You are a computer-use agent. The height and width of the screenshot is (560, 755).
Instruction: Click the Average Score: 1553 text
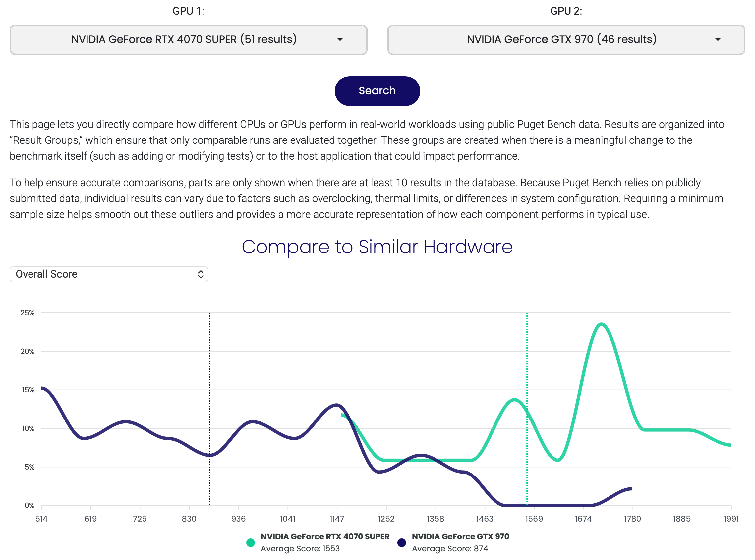(x=300, y=548)
